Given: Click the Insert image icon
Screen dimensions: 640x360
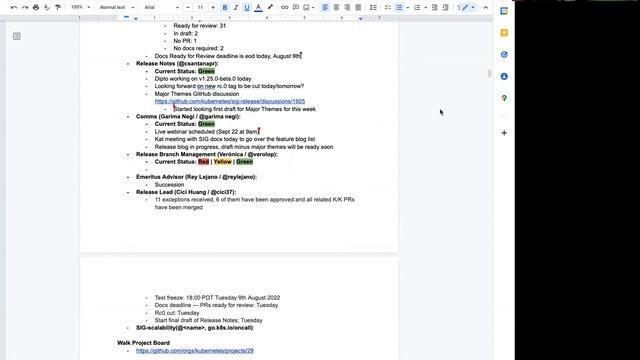Looking at the screenshot, I should pos(306,7).
